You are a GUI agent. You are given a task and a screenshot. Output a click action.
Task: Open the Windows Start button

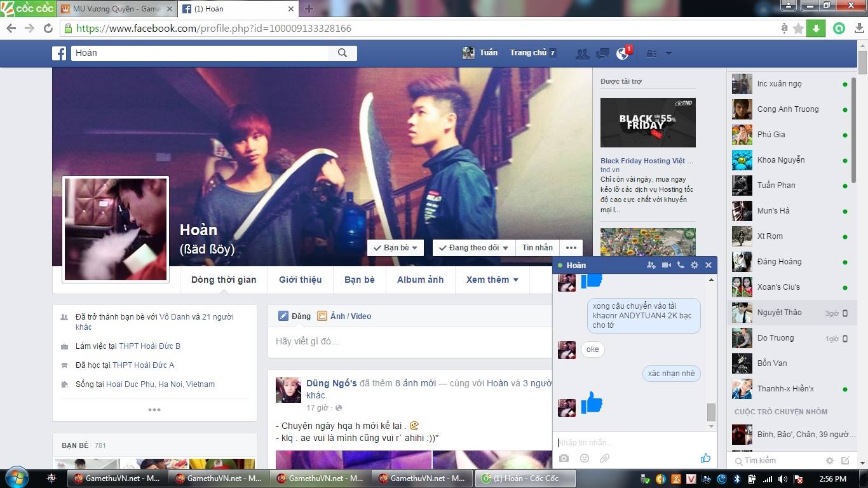pos(17,478)
